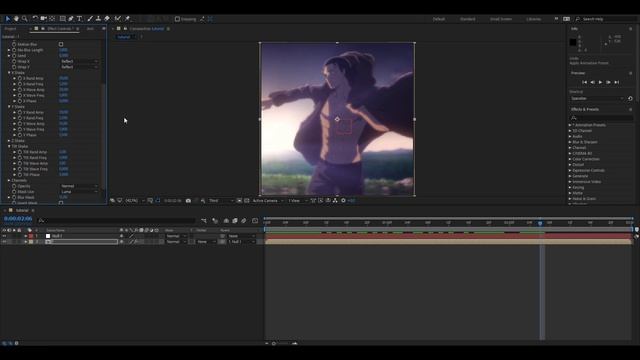This screenshot has width=640, height=360.
Task: Collapse the Y Shake group
Action: (x=9, y=107)
